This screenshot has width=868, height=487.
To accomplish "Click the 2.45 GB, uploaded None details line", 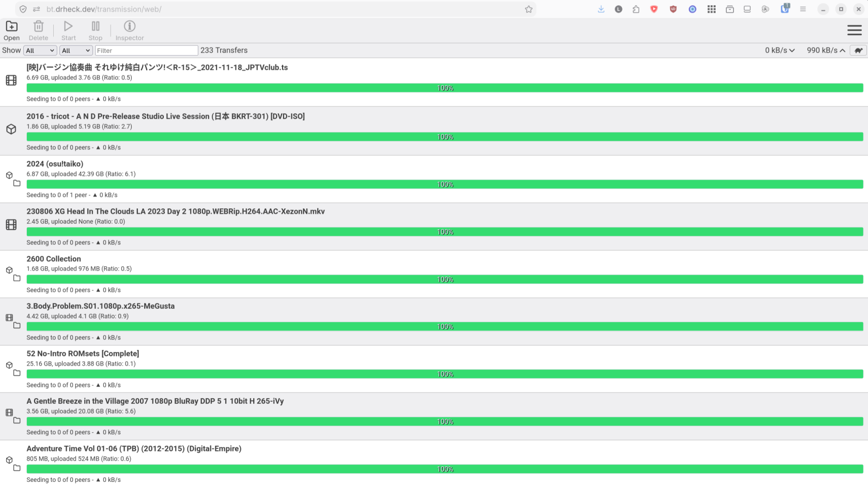I will (x=76, y=222).
